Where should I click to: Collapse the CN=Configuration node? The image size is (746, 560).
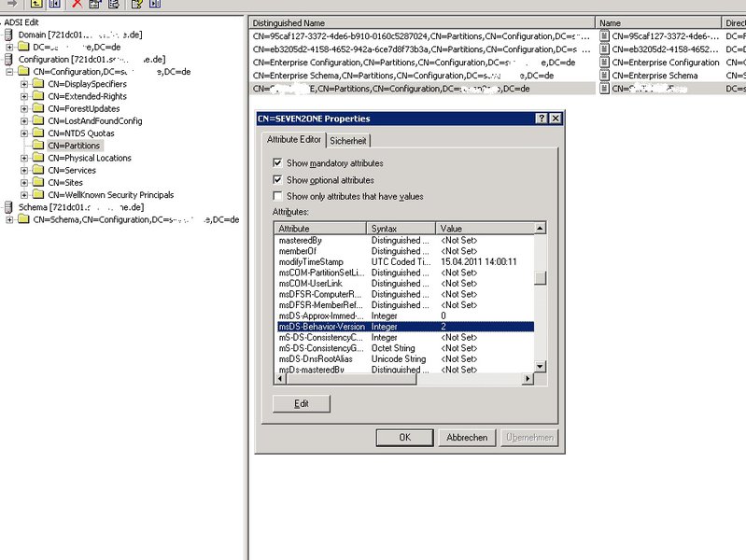click(9, 72)
